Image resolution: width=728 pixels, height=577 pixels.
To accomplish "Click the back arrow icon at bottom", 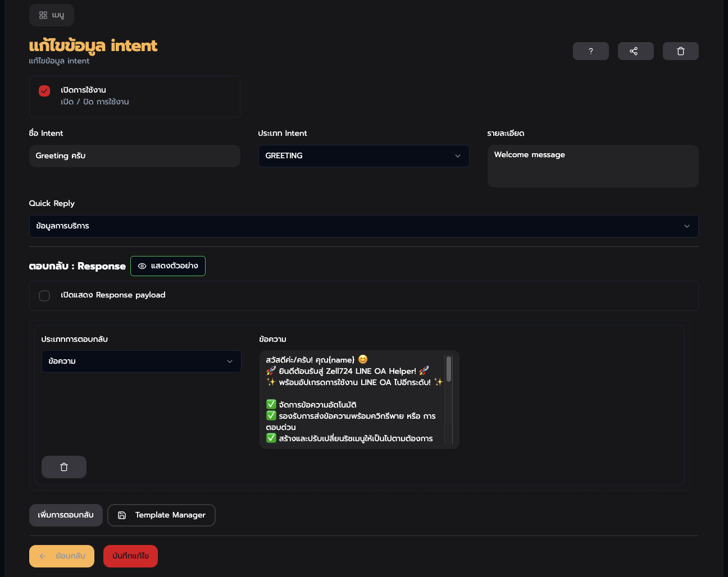I will pyautogui.click(x=43, y=556).
